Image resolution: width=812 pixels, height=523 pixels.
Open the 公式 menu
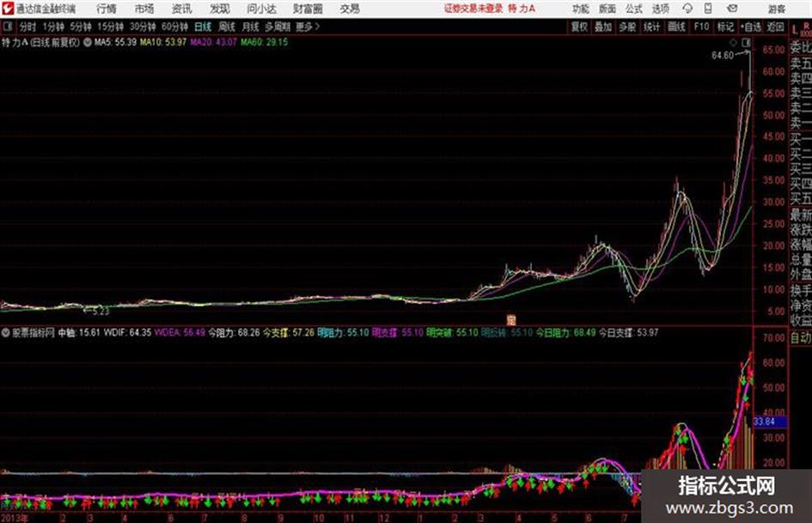[x=634, y=9]
